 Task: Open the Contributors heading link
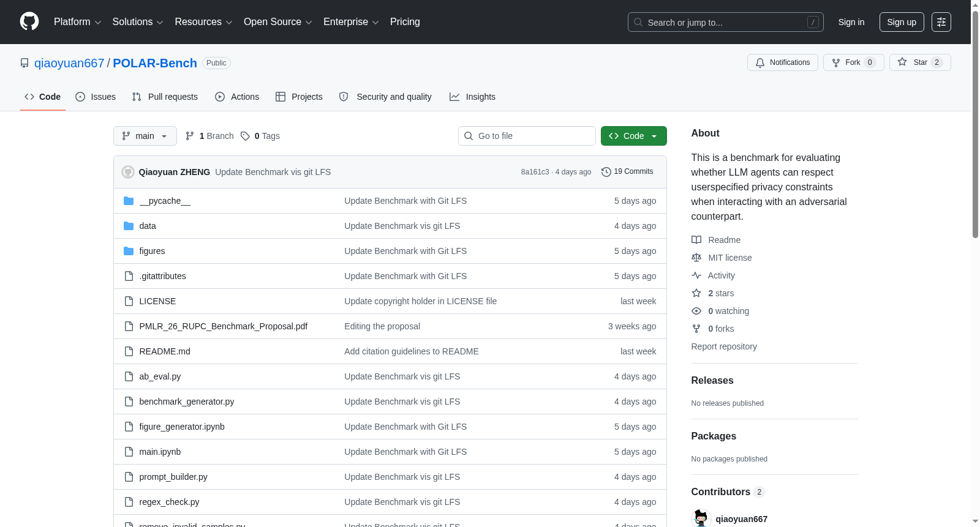728,491
